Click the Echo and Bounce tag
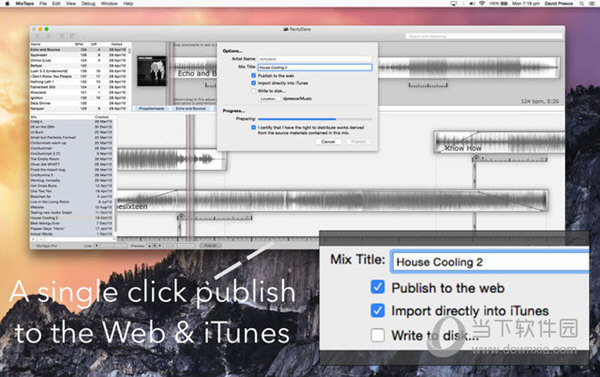600x377 pixels. click(x=191, y=109)
